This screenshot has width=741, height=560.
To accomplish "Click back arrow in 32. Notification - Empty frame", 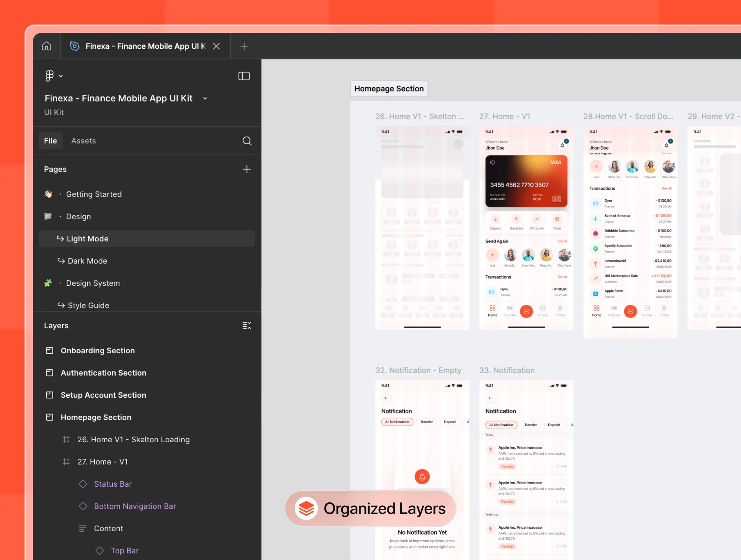I will [x=386, y=398].
